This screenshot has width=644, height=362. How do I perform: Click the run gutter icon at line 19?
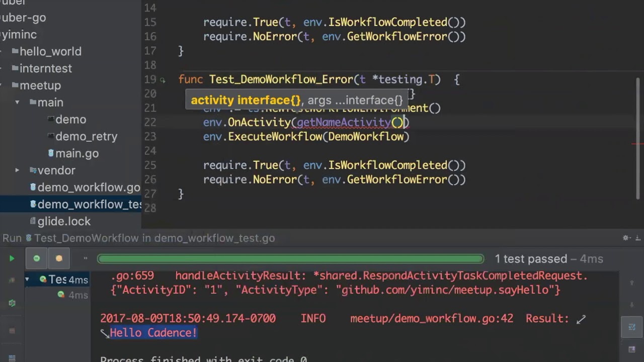(163, 80)
